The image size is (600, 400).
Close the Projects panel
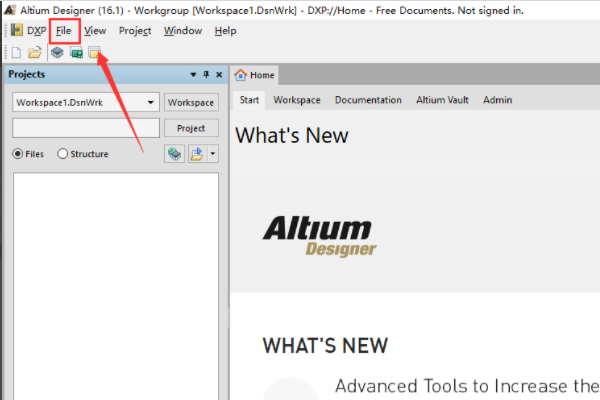click(219, 75)
